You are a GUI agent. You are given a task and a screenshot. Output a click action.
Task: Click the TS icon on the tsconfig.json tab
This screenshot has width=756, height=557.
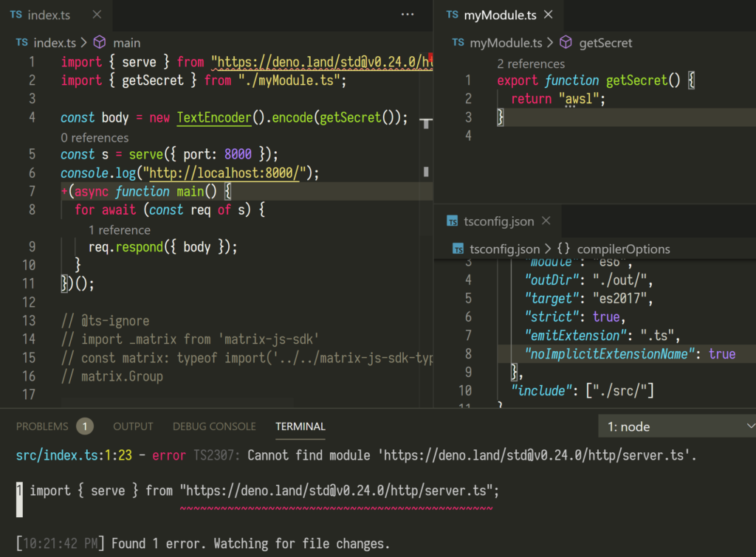coord(453,220)
